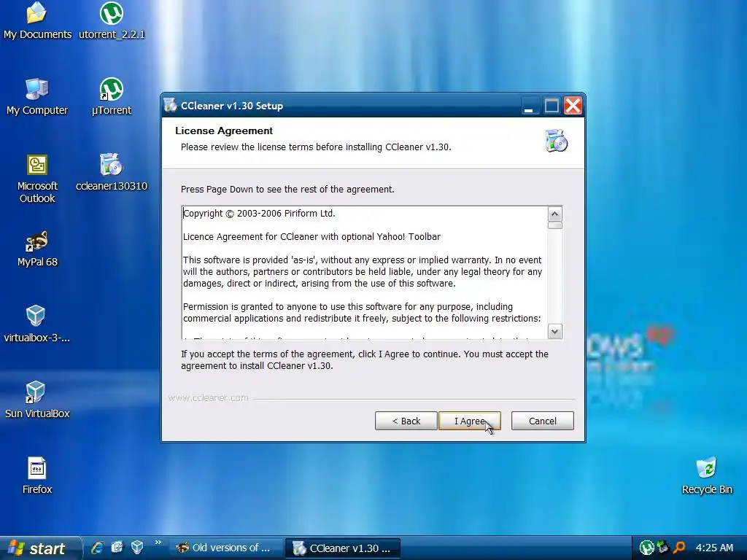Close the CCleaner Setup window

(x=573, y=106)
